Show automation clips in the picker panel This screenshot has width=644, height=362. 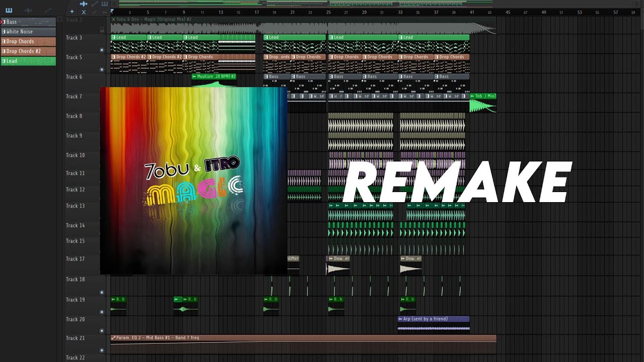coord(48,10)
